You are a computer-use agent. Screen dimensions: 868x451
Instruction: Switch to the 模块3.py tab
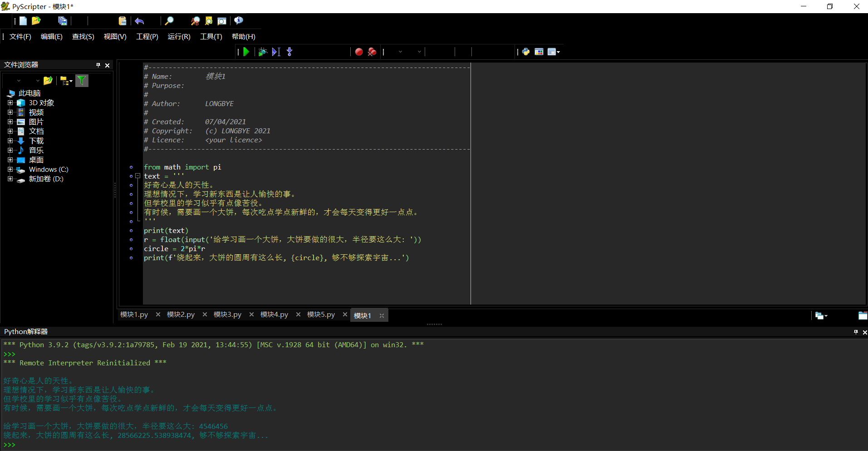pos(228,315)
